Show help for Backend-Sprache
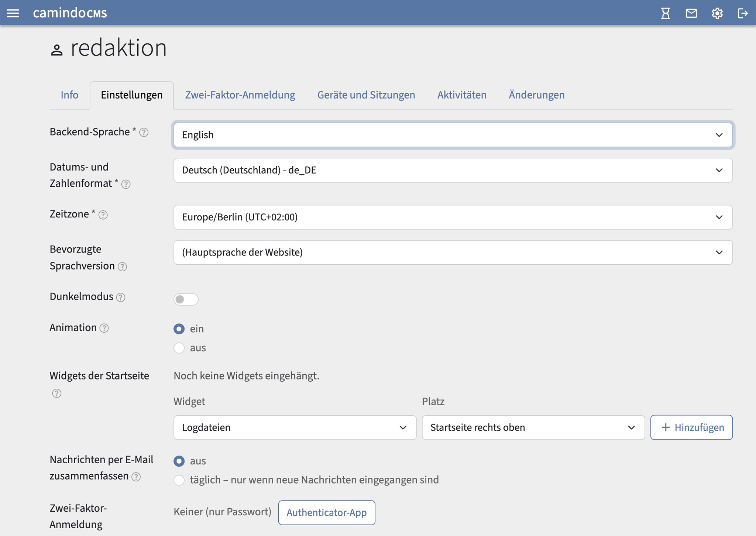 pos(144,133)
